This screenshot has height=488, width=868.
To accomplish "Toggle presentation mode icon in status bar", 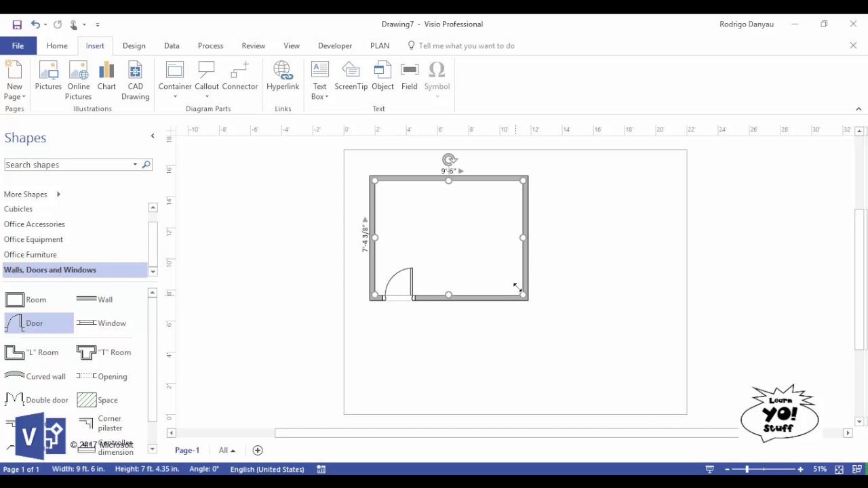I will [710, 469].
